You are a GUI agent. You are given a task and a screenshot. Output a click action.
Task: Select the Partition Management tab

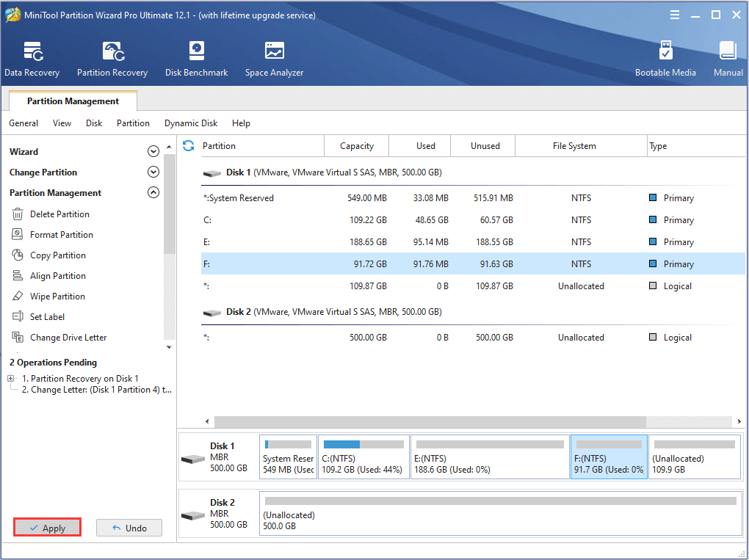(73, 101)
